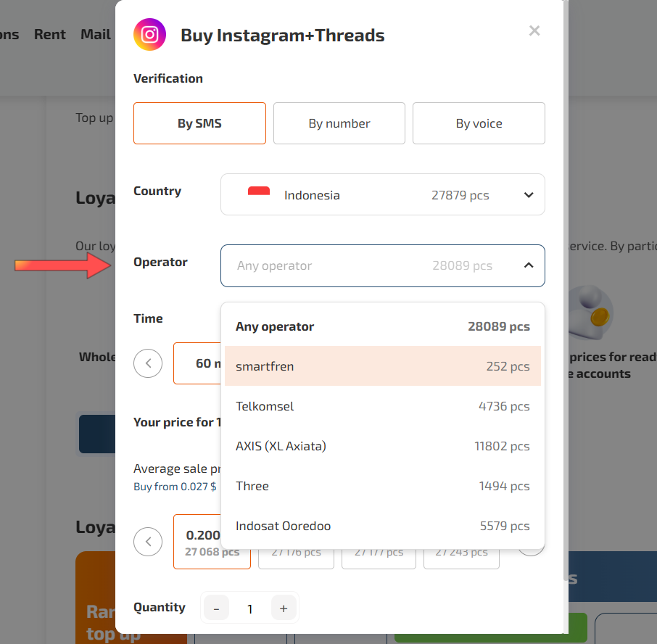This screenshot has width=657, height=644.
Task: Select the 60 minutes time option
Action: (x=197, y=363)
